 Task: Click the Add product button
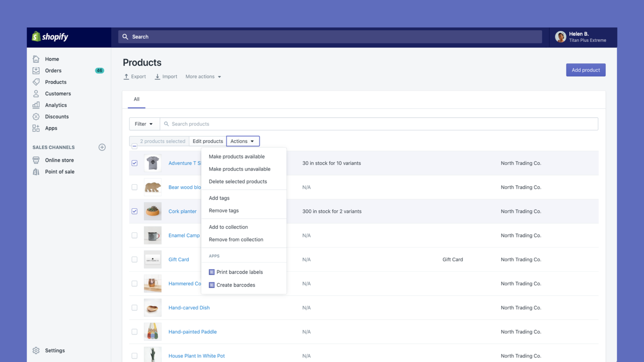(586, 70)
